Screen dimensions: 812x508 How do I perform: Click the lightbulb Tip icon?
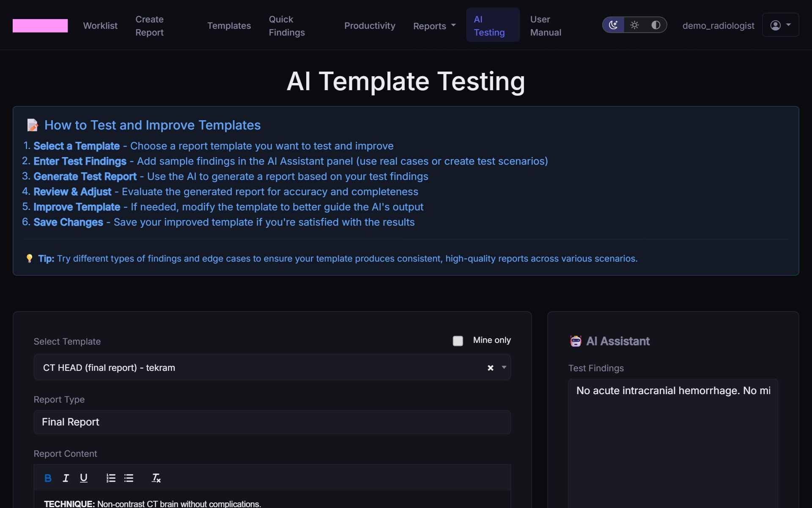pyautogui.click(x=29, y=258)
